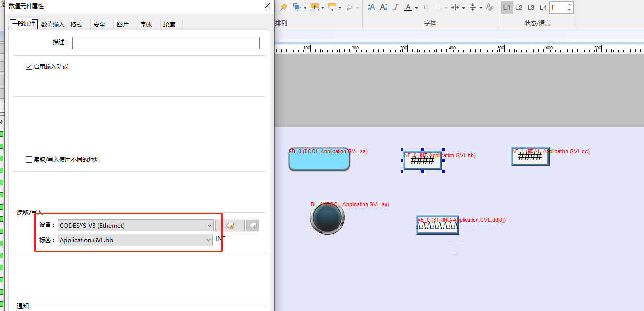This screenshot has height=311, width=644.
Task: Click the layer order icon in toolbar
Action: click(297, 7)
